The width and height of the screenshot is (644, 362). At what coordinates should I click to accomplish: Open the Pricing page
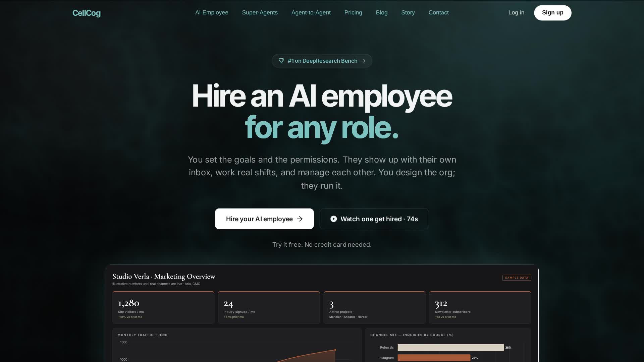pos(353,12)
